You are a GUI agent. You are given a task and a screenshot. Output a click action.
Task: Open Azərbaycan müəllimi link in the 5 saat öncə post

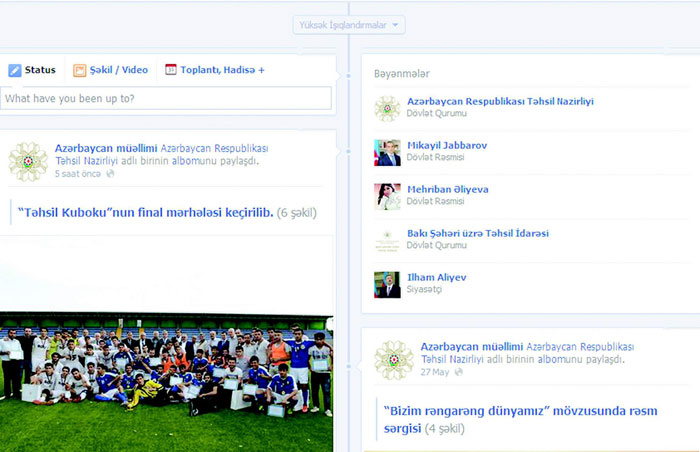point(106,148)
